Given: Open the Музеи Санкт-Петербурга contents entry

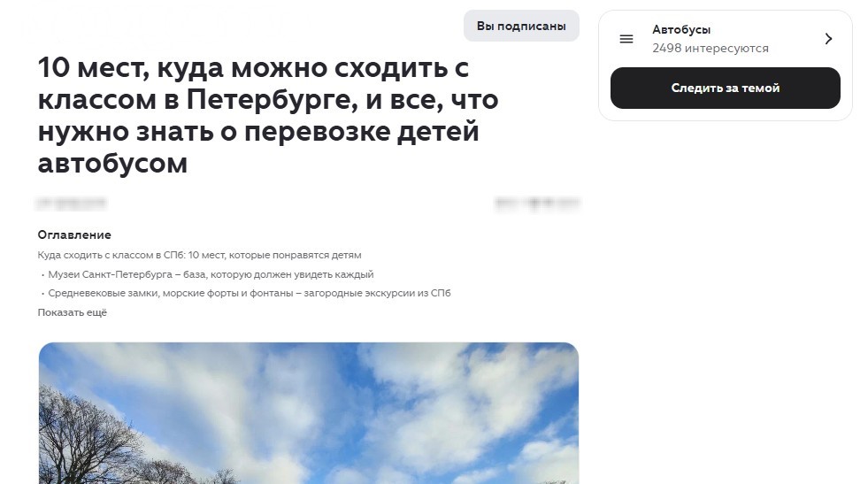Looking at the screenshot, I should [x=211, y=274].
